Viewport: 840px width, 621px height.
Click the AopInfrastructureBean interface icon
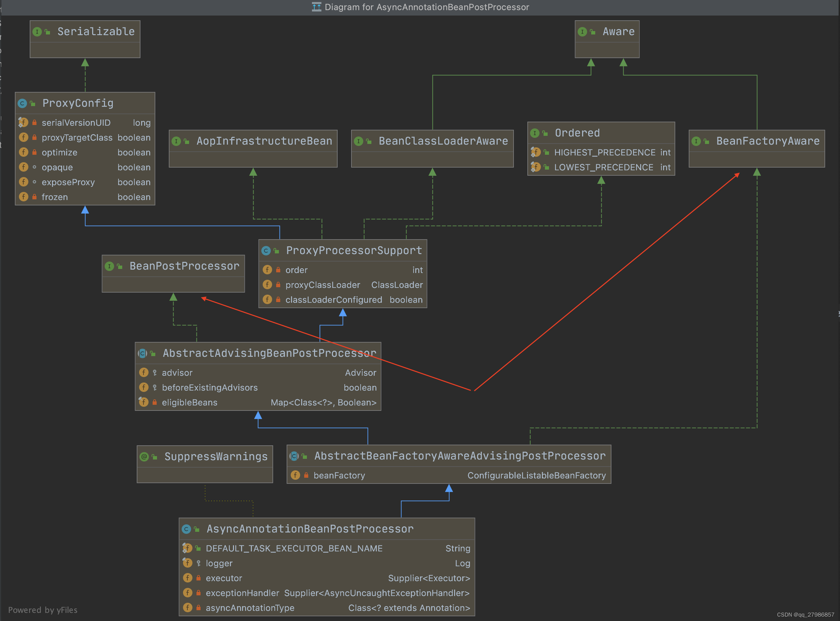(176, 141)
